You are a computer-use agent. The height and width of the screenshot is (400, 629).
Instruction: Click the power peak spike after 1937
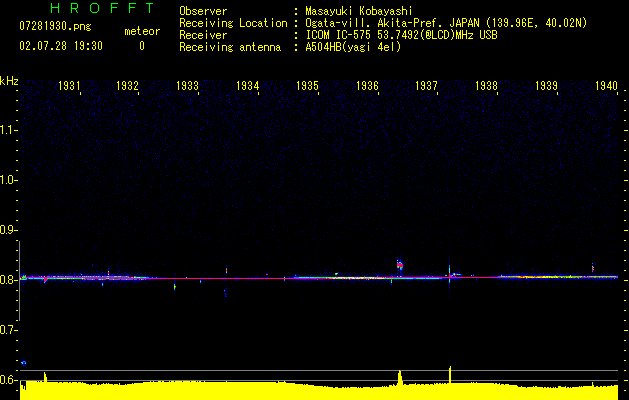point(450,374)
